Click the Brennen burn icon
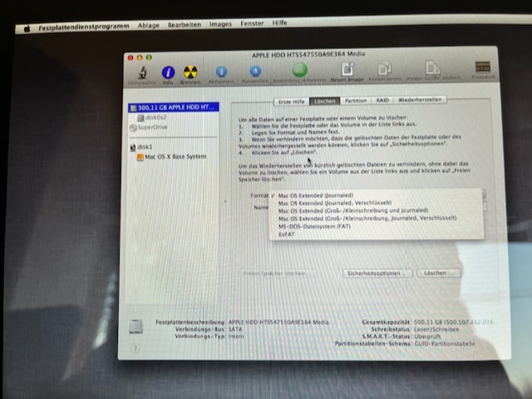 (x=190, y=72)
